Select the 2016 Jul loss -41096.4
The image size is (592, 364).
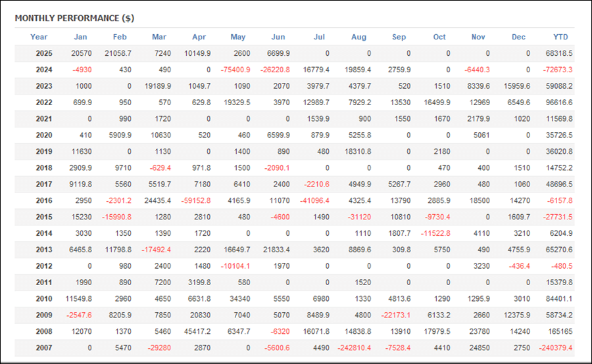coord(314,200)
